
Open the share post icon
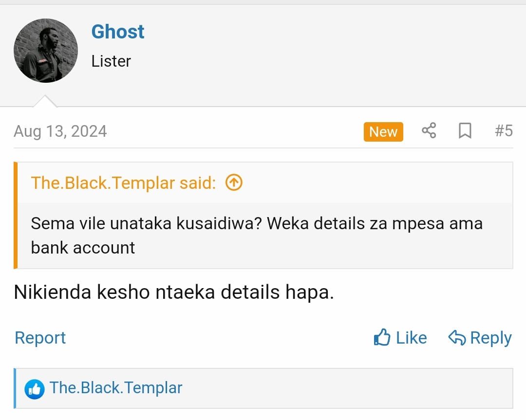tap(429, 130)
